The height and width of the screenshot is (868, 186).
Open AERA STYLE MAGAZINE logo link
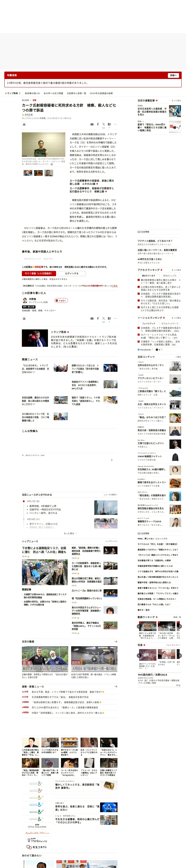tap(37, 826)
